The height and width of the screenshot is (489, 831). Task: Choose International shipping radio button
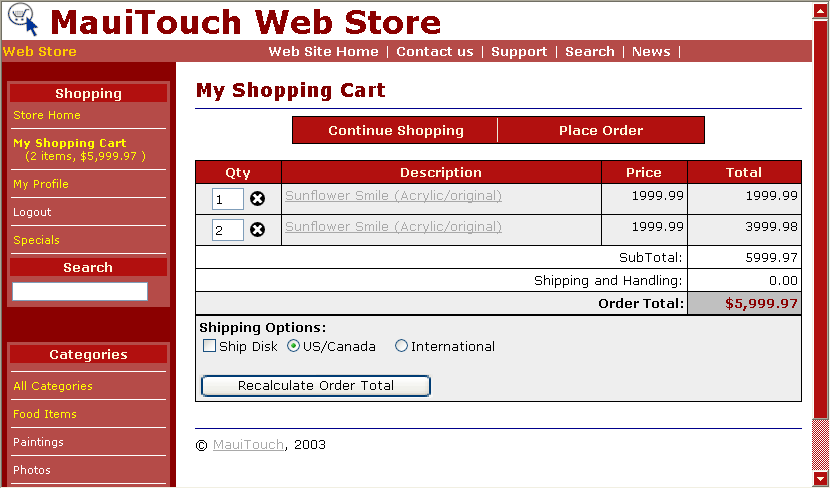[402, 347]
